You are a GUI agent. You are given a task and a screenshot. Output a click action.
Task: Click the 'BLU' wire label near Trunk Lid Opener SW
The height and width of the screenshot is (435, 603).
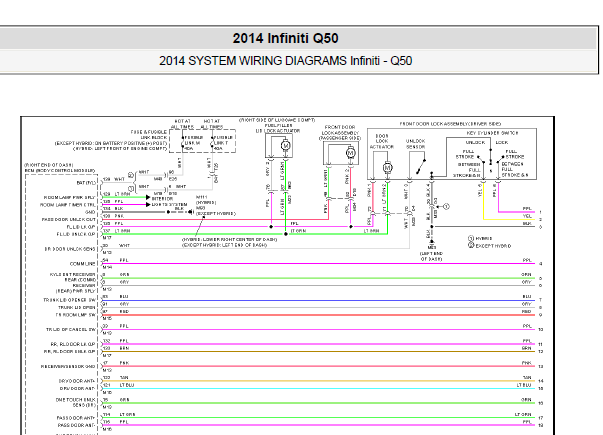tap(124, 297)
